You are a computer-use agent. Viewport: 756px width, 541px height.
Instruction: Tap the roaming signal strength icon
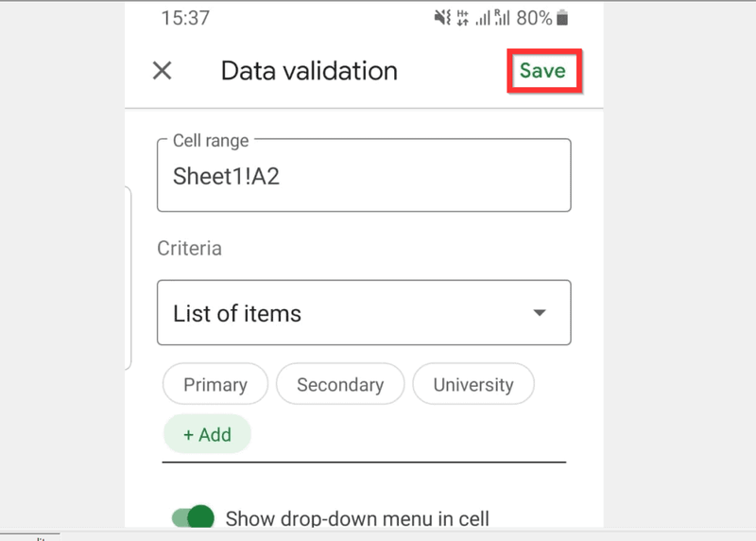(x=502, y=18)
